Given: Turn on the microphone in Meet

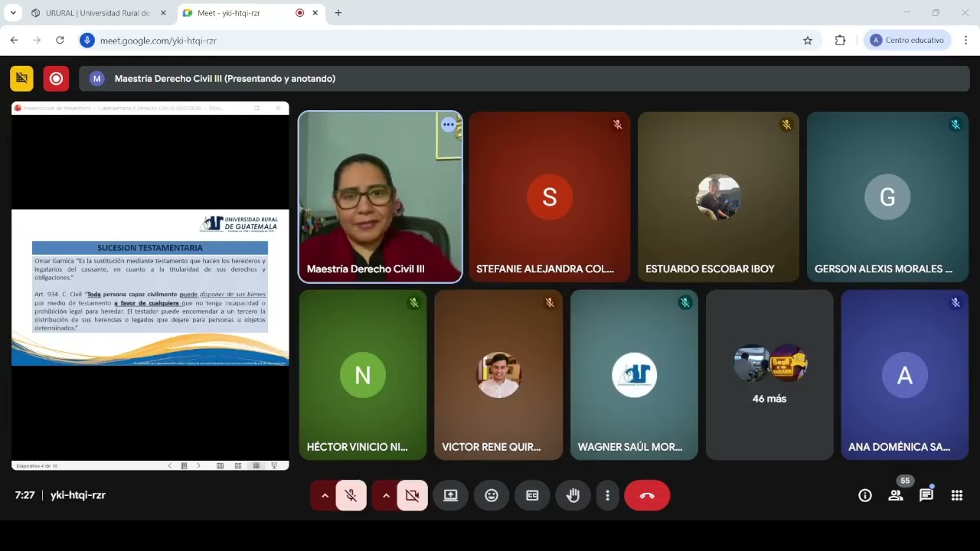Looking at the screenshot, I should 351,495.
